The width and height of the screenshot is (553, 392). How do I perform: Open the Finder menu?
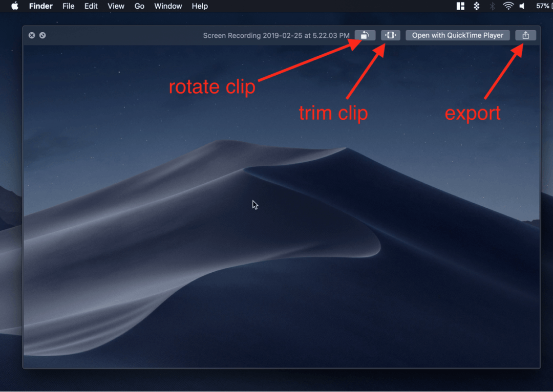point(40,6)
